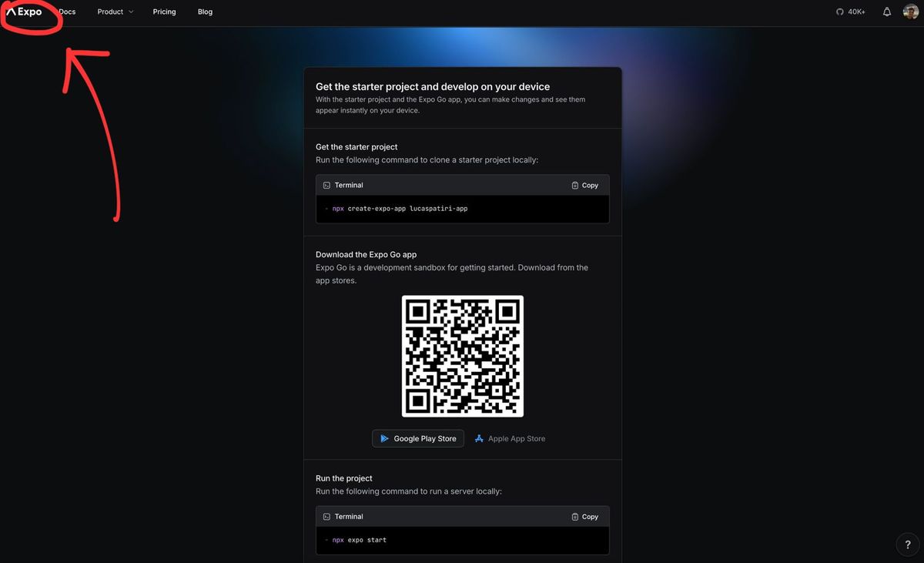Open help via the question mark icon
Image resolution: width=924 pixels, height=563 pixels.
(x=907, y=545)
